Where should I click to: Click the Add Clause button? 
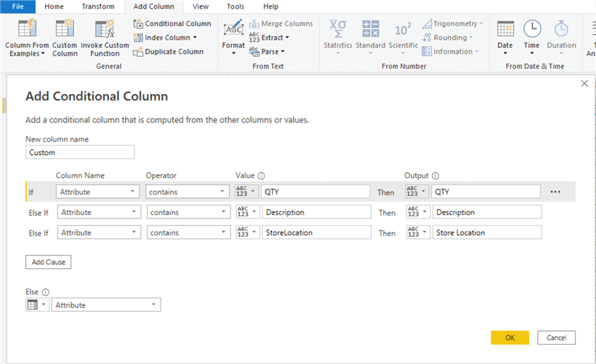[48, 262]
